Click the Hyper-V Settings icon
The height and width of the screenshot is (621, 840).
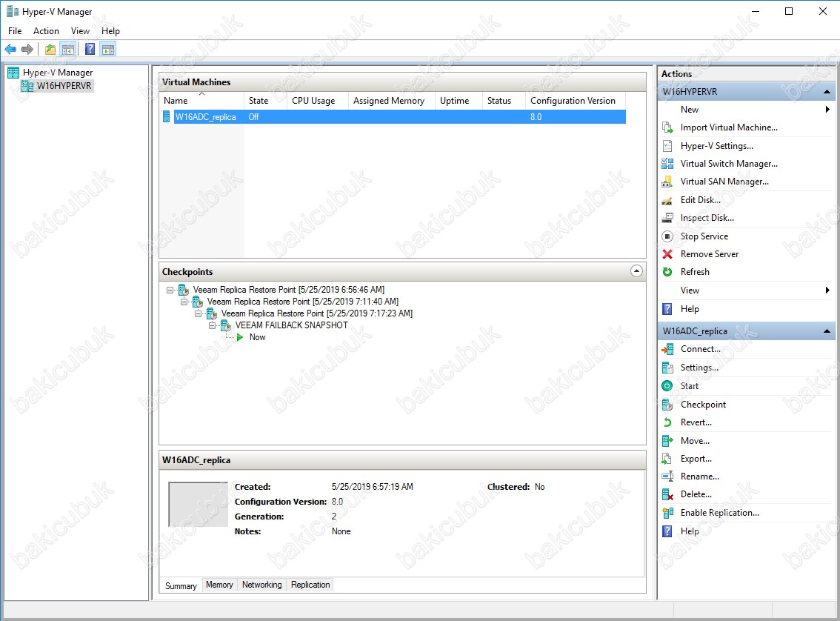[x=667, y=146]
